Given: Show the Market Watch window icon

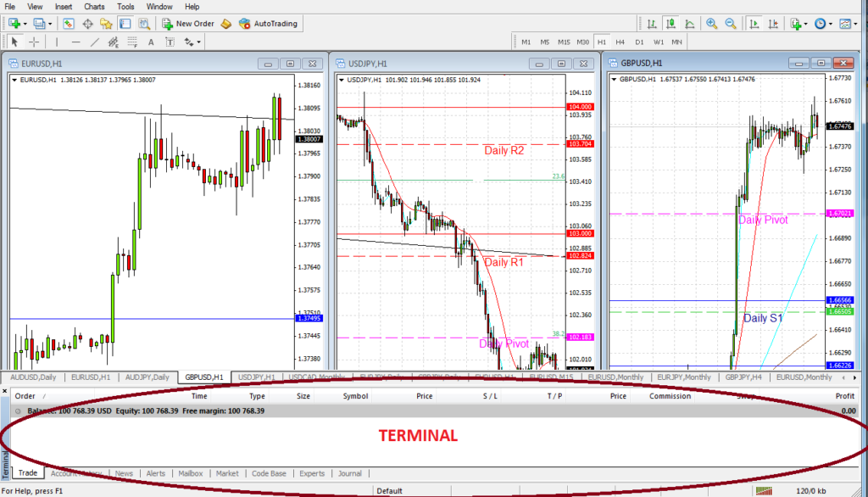Looking at the screenshot, I should [69, 23].
